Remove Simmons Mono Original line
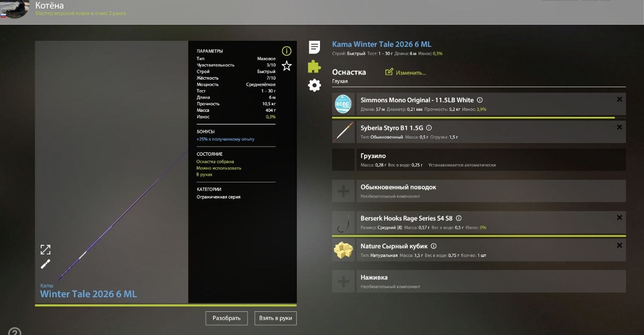Viewport: 644px width, 335px height. pyautogui.click(x=619, y=100)
